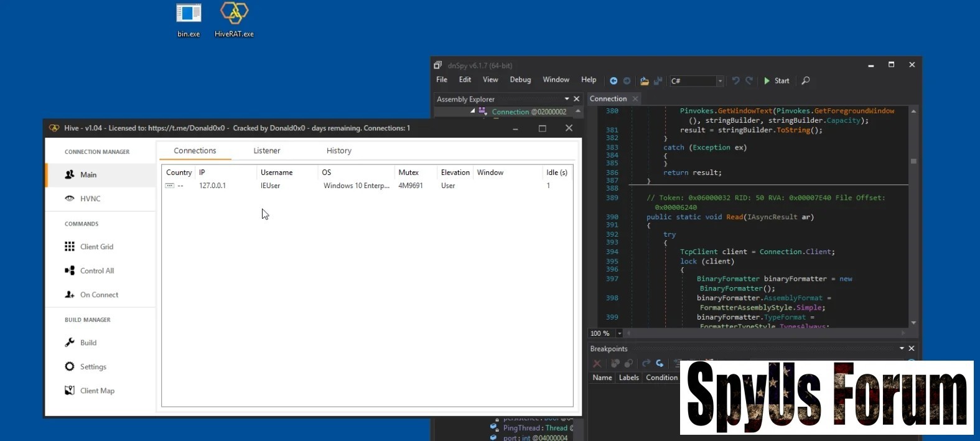980x441 pixels.
Task: Open the language selector C# dropdown
Action: pos(720,81)
